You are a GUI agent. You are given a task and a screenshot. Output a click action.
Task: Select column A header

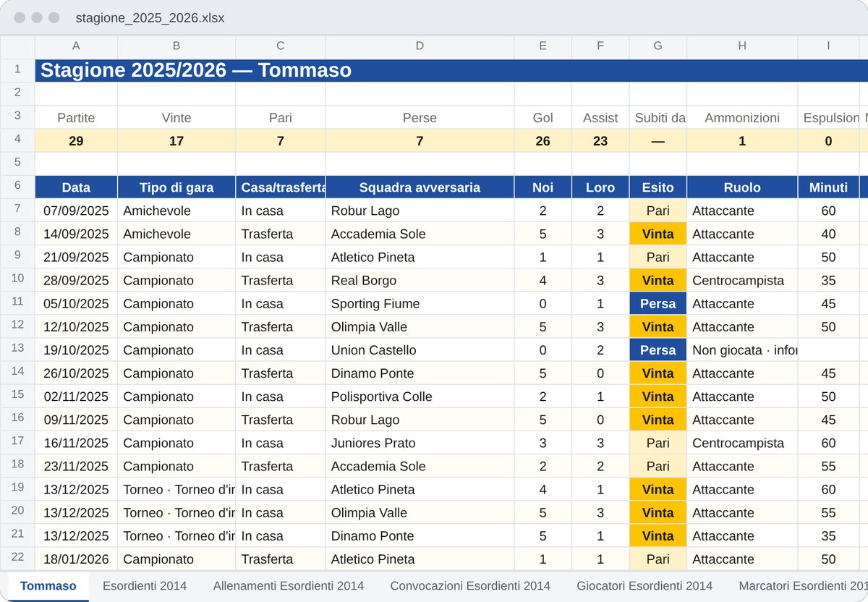[x=76, y=46]
